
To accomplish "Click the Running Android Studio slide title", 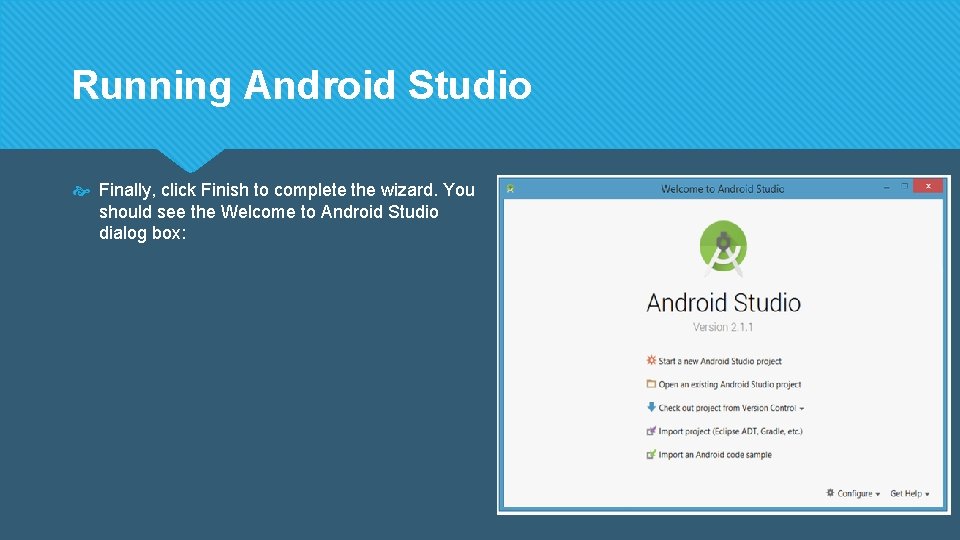I will pos(302,85).
